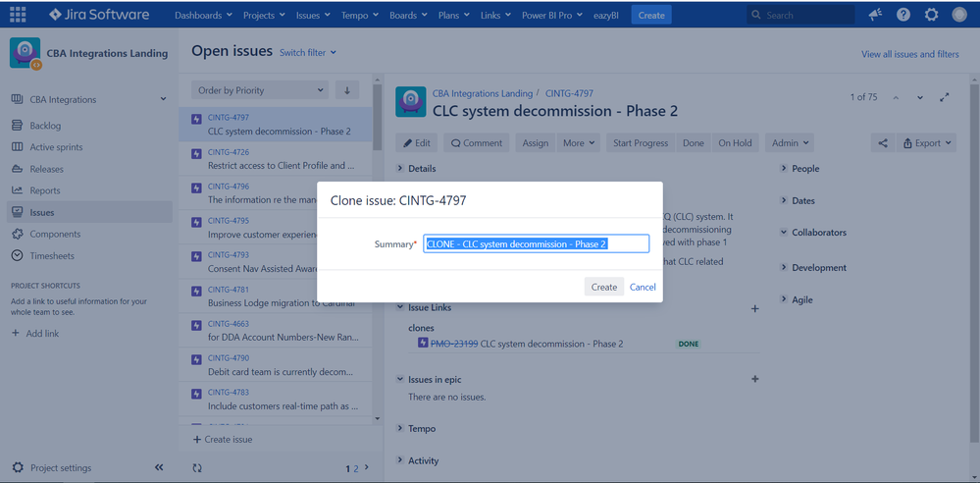
Task: Go to the previous issue arrow
Action: click(x=896, y=97)
